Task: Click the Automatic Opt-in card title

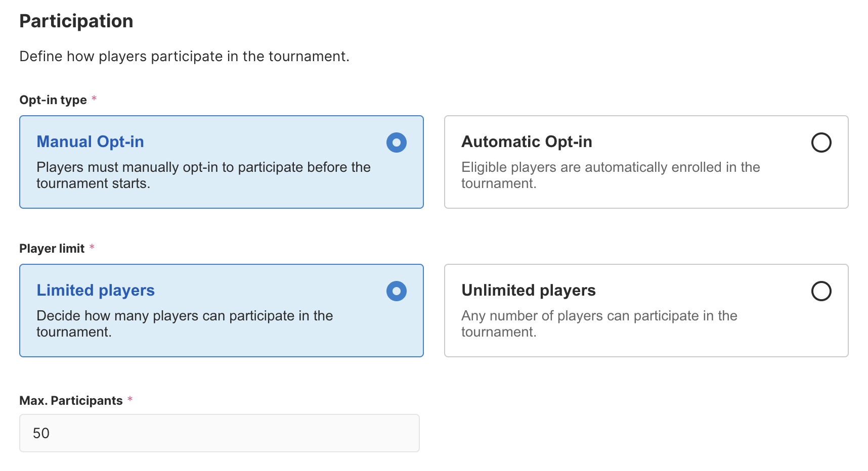Action: click(526, 142)
